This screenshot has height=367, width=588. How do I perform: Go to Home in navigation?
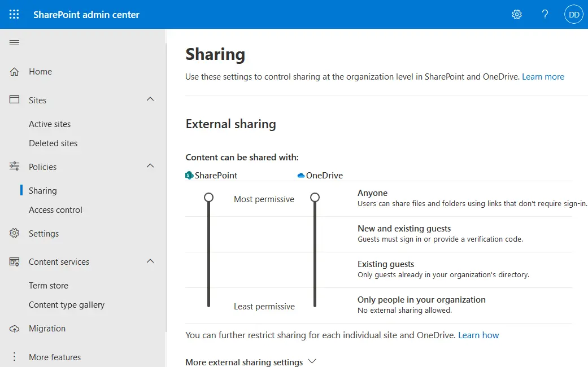tap(41, 71)
